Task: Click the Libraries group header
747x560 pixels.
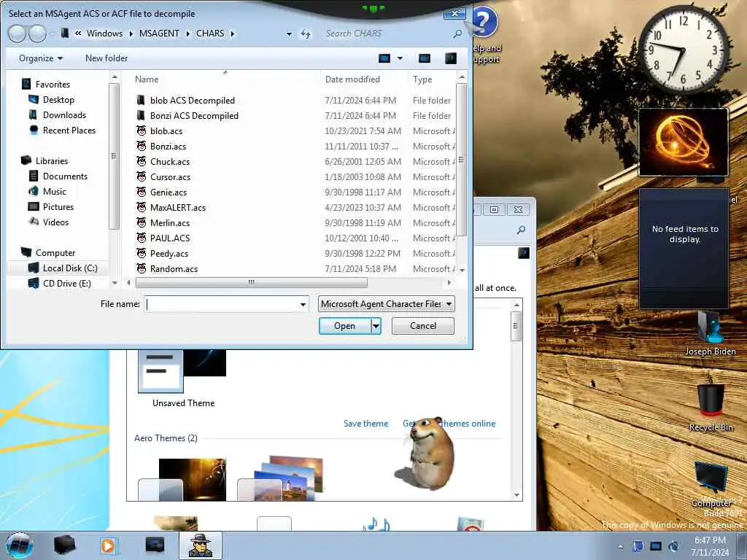Action: 52,161
